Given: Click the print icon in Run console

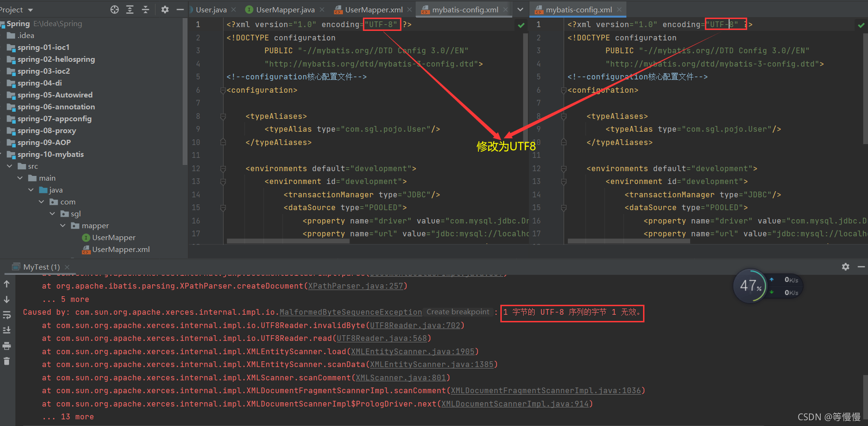Looking at the screenshot, I should click(7, 346).
